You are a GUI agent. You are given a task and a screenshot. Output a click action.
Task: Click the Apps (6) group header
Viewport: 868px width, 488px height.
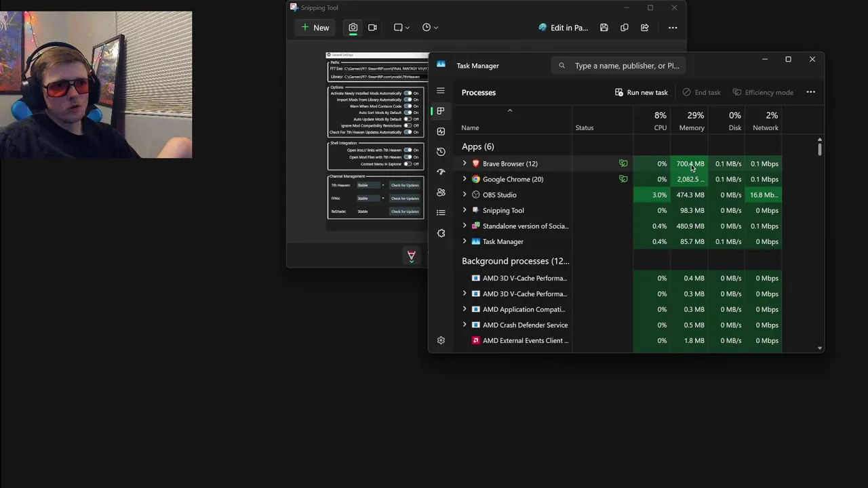point(478,146)
